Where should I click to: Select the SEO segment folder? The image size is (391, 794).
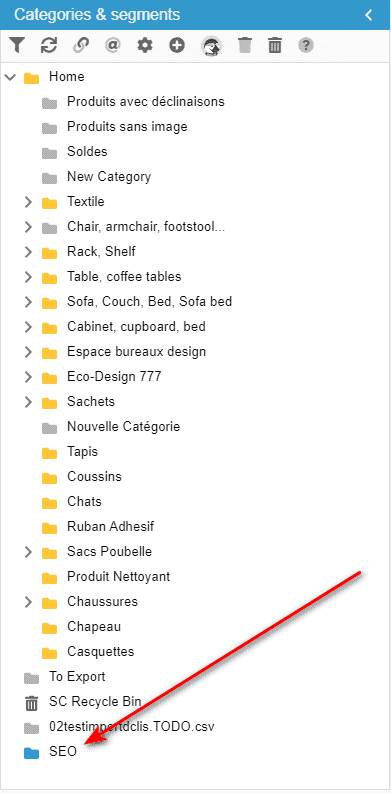pyautogui.click(x=63, y=752)
